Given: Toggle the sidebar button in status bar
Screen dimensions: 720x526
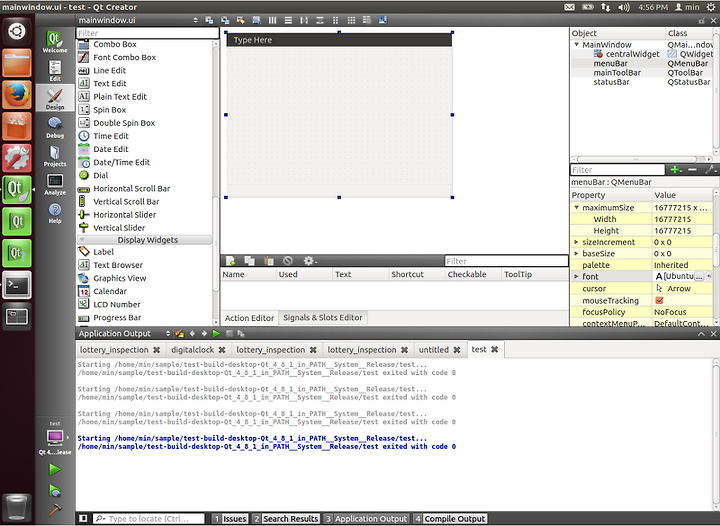Looking at the screenshot, I should (83, 518).
